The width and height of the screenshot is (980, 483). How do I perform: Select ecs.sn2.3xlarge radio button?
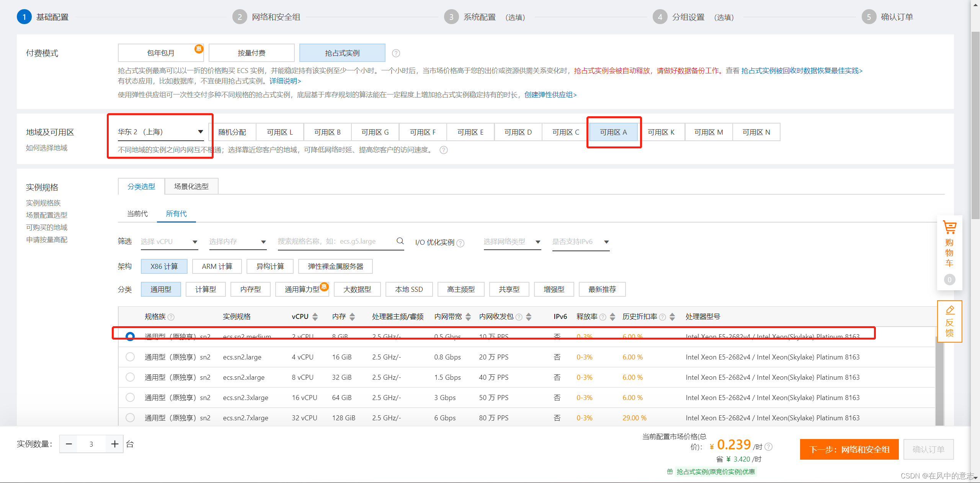point(130,397)
